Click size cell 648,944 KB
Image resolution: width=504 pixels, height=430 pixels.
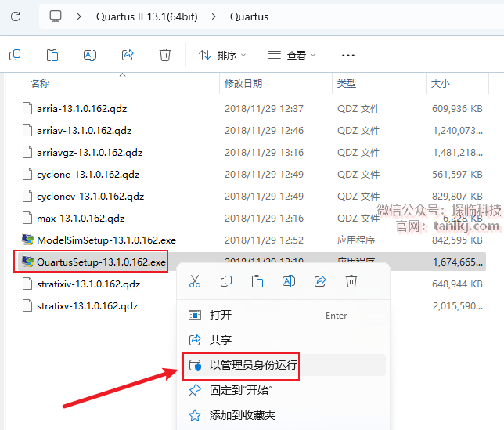pyautogui.click(x=457, y=284)
